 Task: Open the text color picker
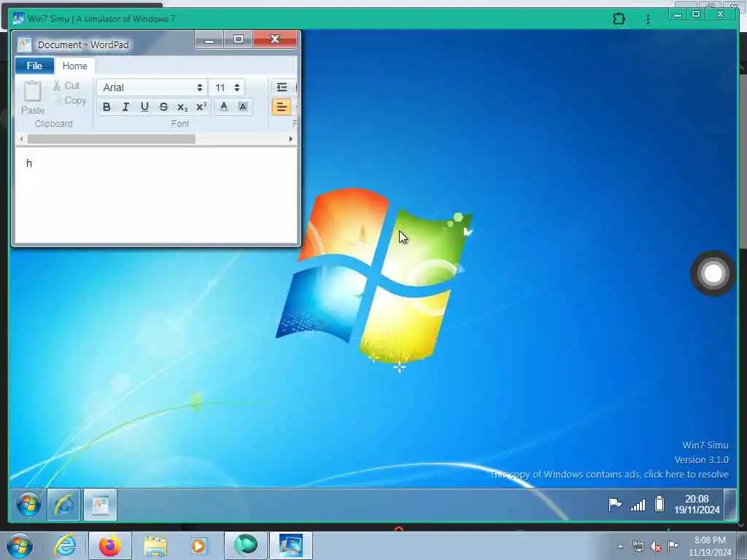223,107
